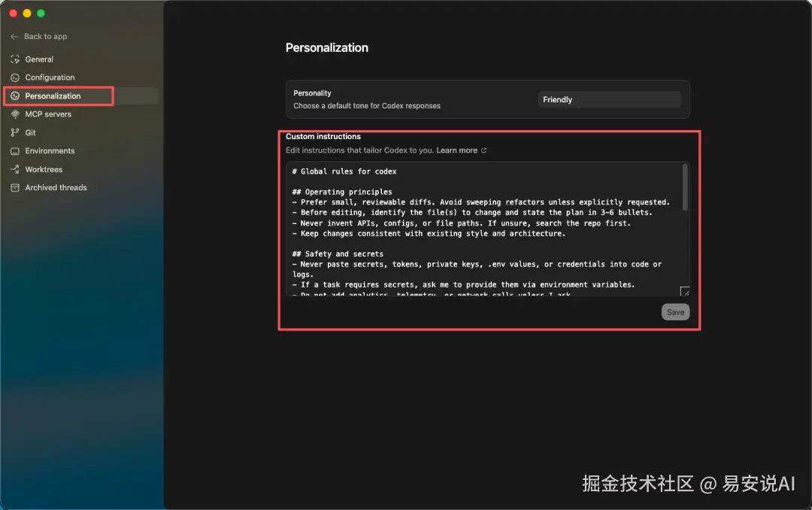Screen dimensions: 812x510
Task: Save the custom instructions
Action: point(675,312)
